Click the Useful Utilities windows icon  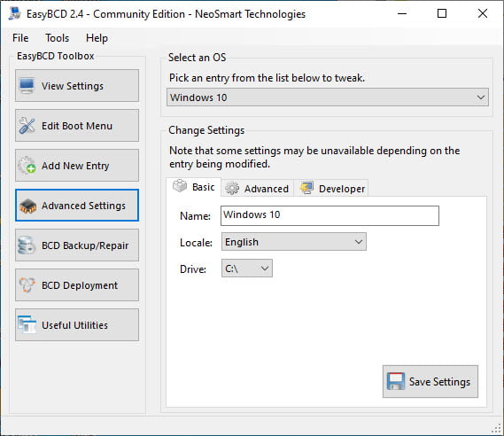point(27,324)
